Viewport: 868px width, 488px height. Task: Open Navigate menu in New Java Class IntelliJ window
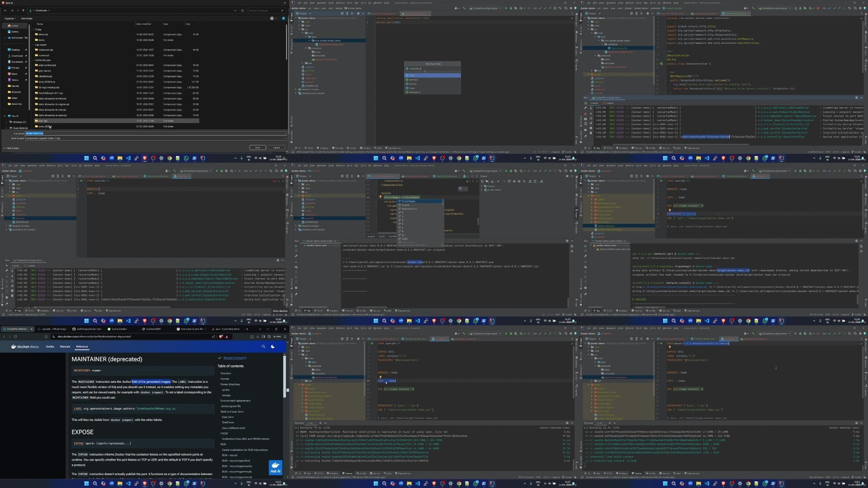click(x=322, y=3)
